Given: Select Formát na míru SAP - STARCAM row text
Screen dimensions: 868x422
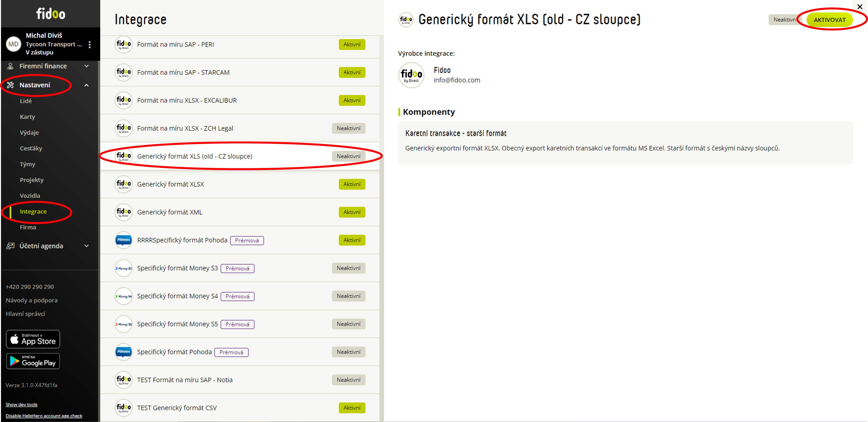Looking at the screenshot, I should click(183, 72).
